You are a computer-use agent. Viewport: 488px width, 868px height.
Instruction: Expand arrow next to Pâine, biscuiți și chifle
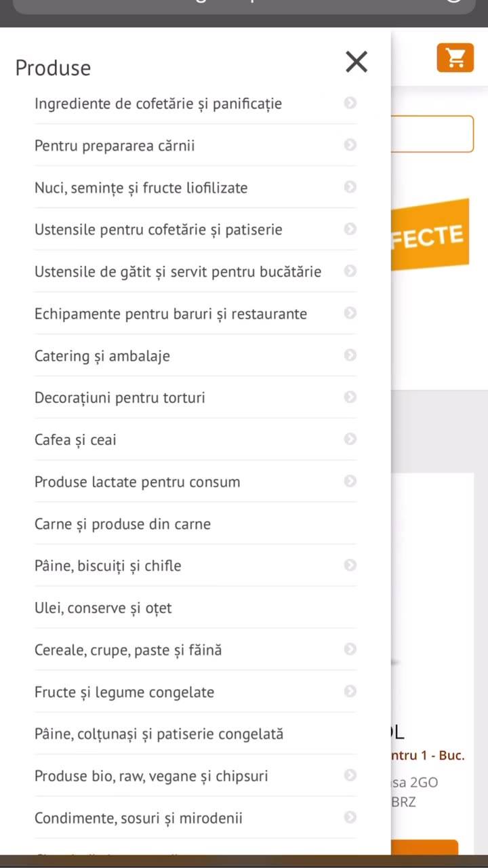coord(350,566)
